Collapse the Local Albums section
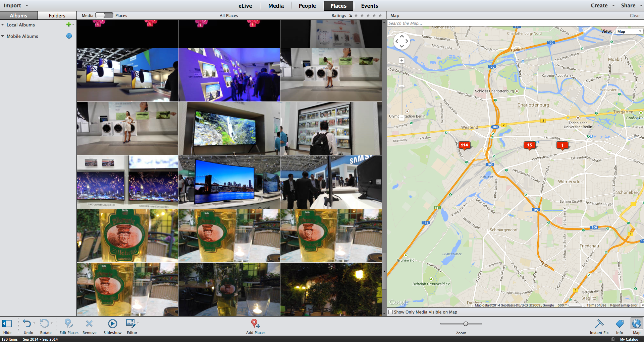Image resolution: width=644 pixels, height=342 pixels. tap(3, 25)
